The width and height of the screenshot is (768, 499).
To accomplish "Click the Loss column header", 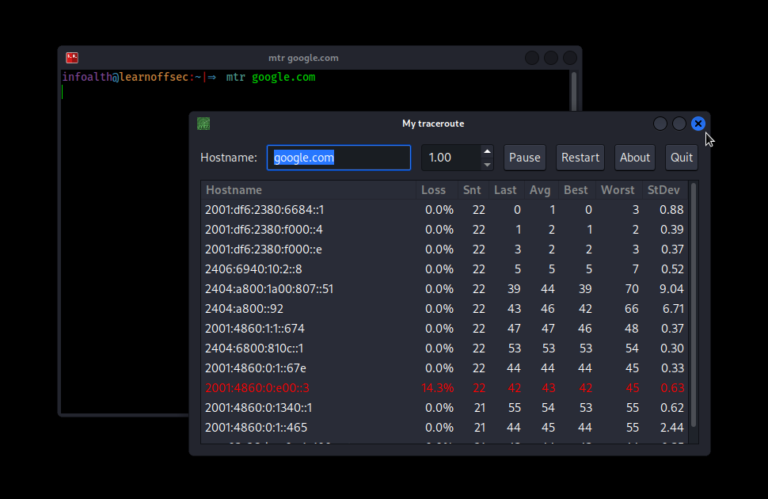I will click(x=434, y=190).
